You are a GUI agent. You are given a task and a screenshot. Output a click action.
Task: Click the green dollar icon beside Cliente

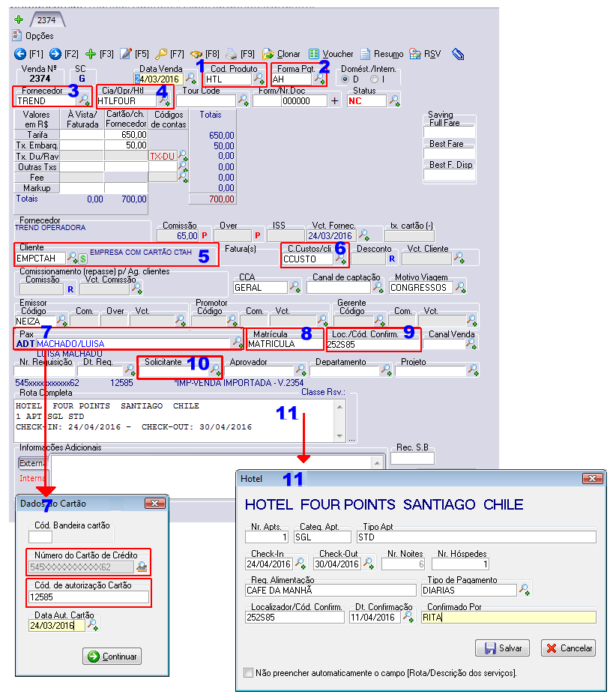(x=83, y=258)
